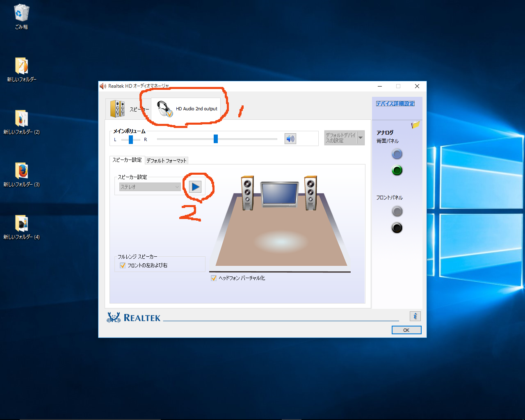525x420 pixels.
Task: Open the スピーカー設定 tab
Action: click(x=127, y=160)
